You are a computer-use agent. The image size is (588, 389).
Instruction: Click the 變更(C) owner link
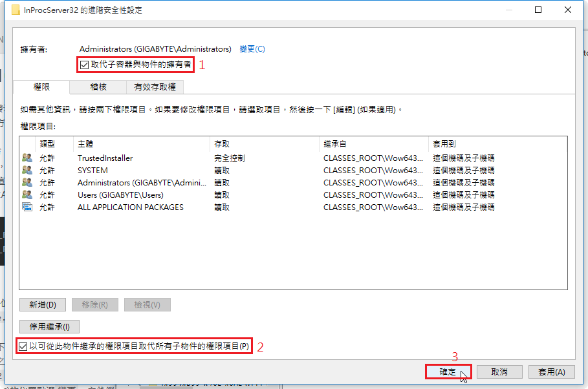pos(252,49)
